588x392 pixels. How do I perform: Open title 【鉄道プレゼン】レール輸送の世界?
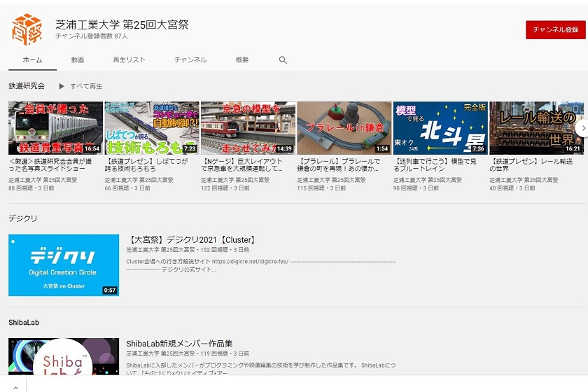point(531,165)
